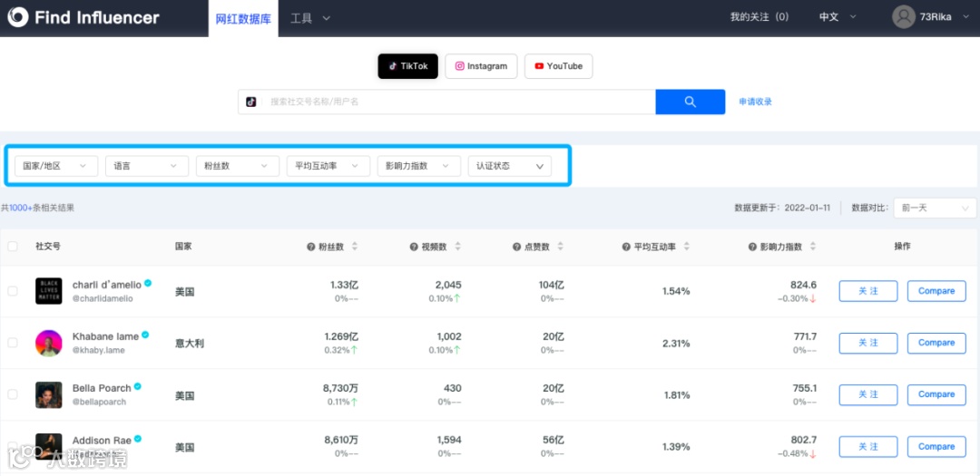Click the @bellapoarch handle
Viewport: 980px width, 476px height.
(x=100, y=403)
